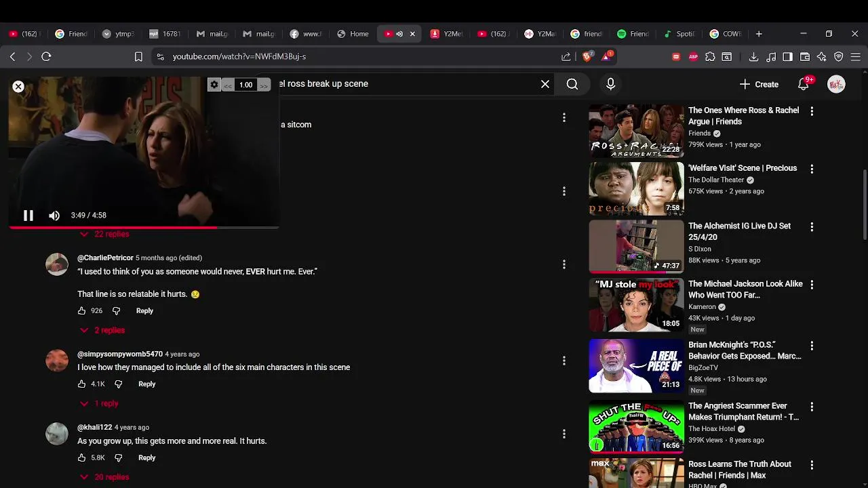Open the account avatar menu
Viewport: 868px width, 488px height.
[x=836, y=84]
